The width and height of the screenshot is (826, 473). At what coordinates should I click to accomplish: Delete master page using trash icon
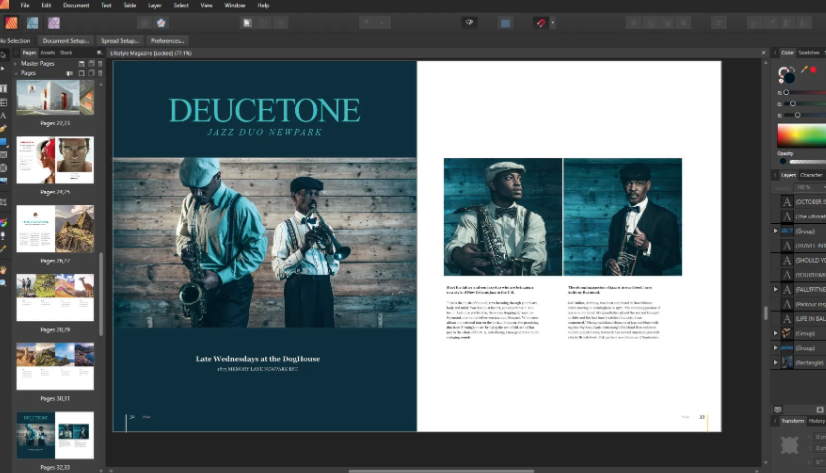98,63
